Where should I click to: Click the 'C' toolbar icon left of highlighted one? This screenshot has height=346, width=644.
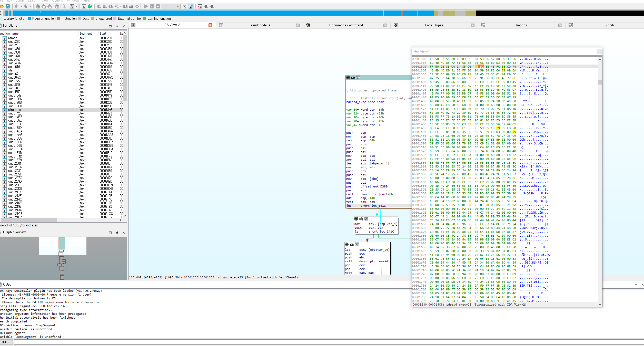185,6
